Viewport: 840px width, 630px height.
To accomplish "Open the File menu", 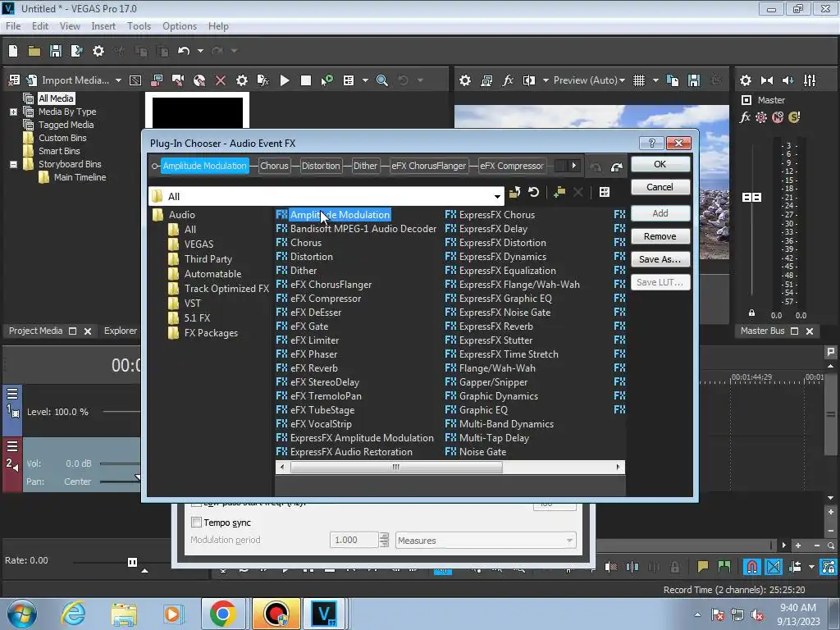I will click(13, 25).
